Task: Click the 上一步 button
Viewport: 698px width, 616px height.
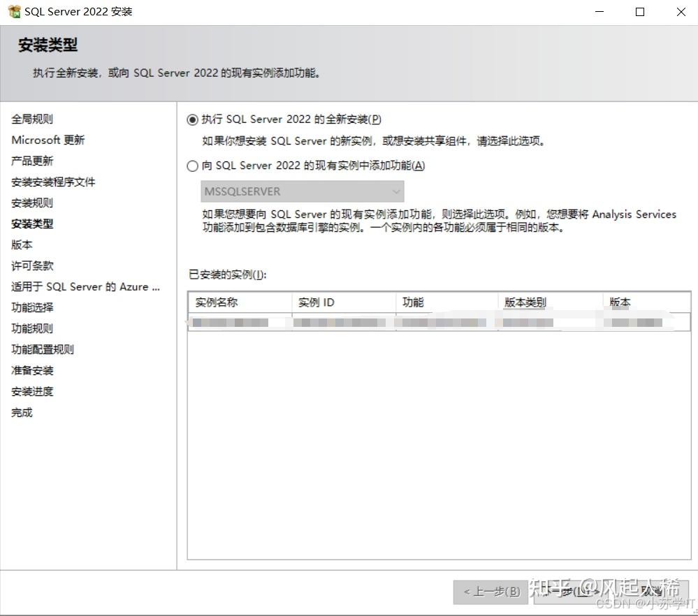Action: point(491,592)
